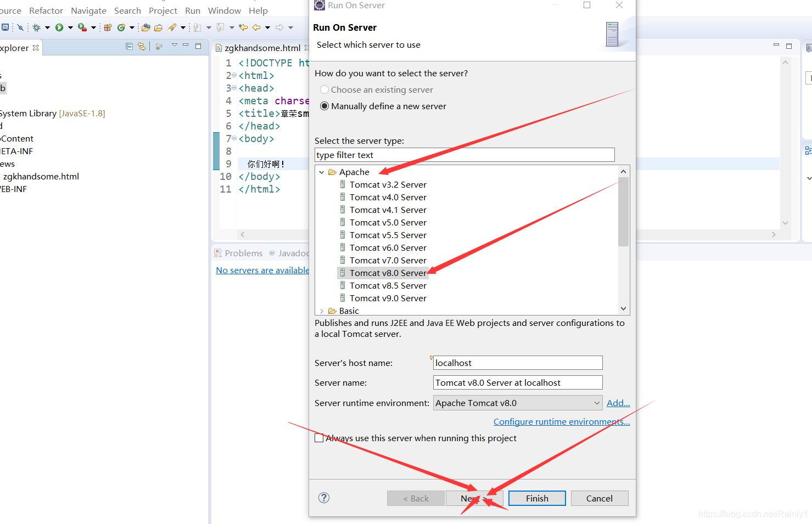This screenshot has width=812, height=524.
Task: Toggle code fold at html line 2
Action: (x=234, y=75)
